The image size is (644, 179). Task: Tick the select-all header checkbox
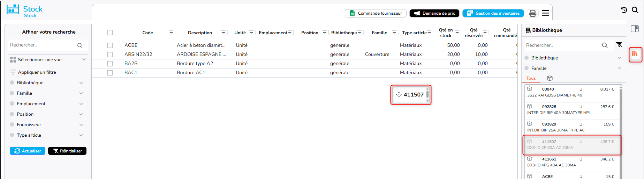coord(110,33)
